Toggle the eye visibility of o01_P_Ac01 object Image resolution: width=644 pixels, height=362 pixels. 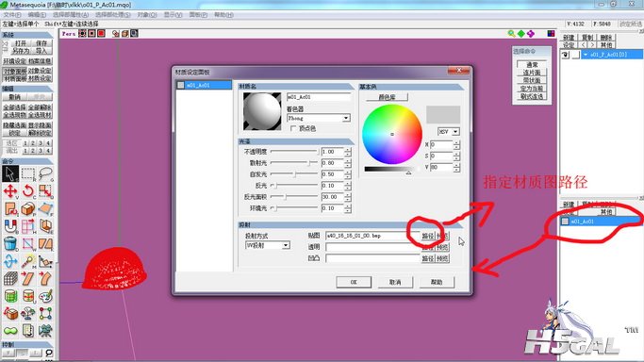[x=565, y=54]
